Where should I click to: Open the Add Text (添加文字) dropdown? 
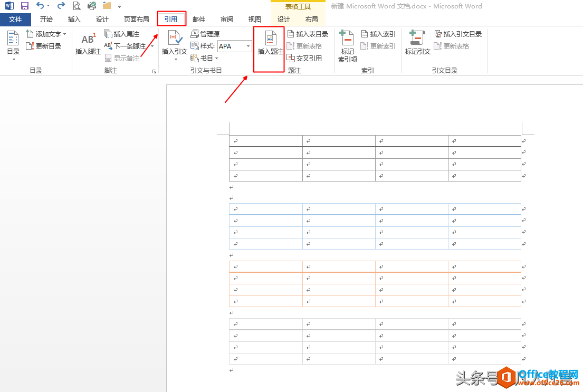pyautogui.click(x=46, y=34)
